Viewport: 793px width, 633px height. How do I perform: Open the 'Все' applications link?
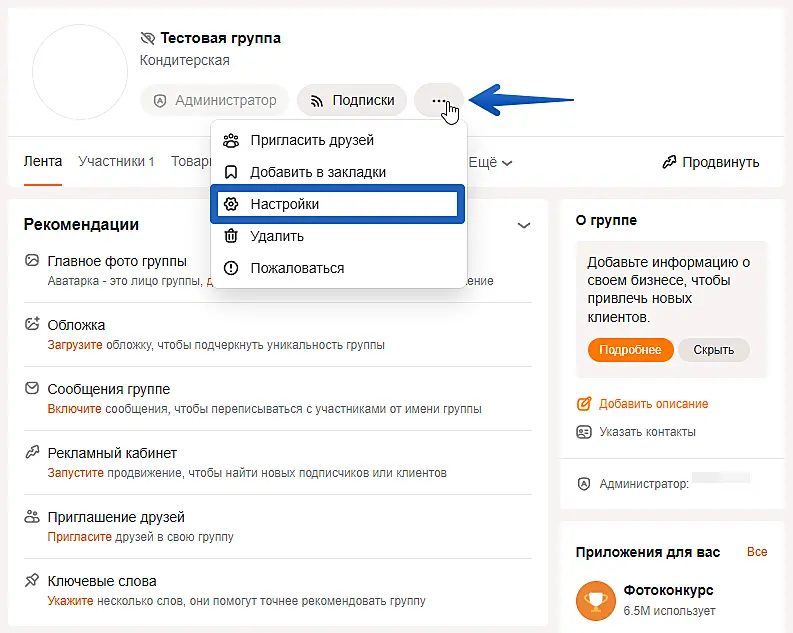tap(757, 552)
